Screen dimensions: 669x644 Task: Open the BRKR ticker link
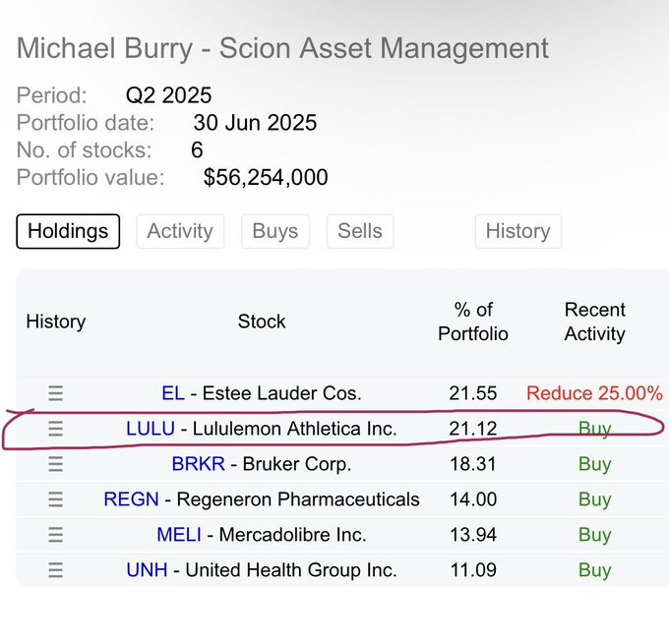[x=198, y=464]
